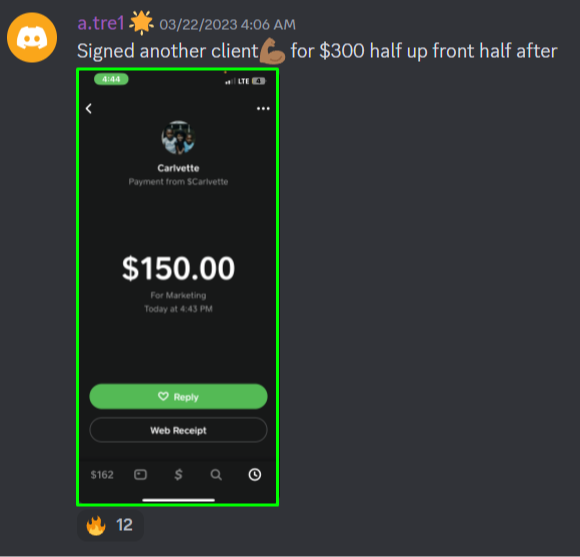Click the 03/22/2023 4:06 AM timestamp

pyautogui.click(x=227, y=25)
